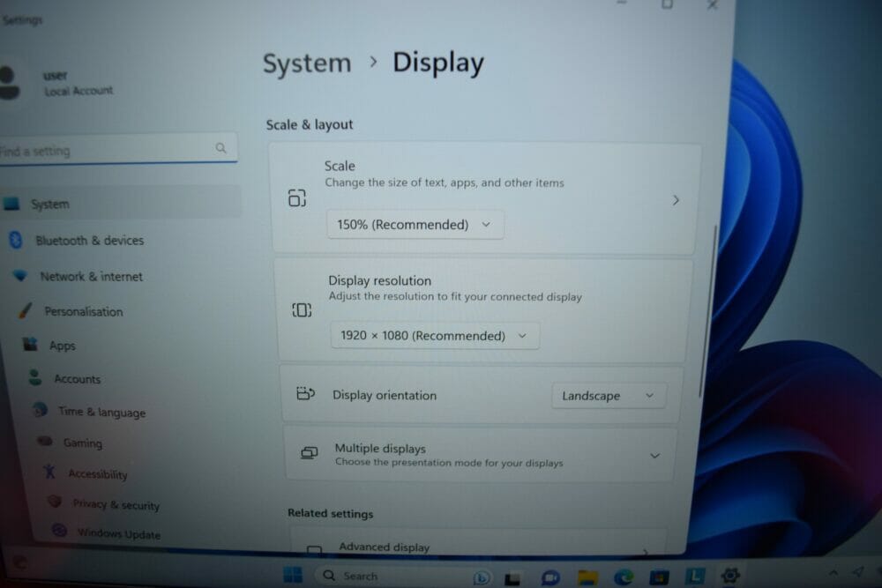Screen dimensions: 882x588
Task: Open Windows Update settings
Action: pos(119,533)
